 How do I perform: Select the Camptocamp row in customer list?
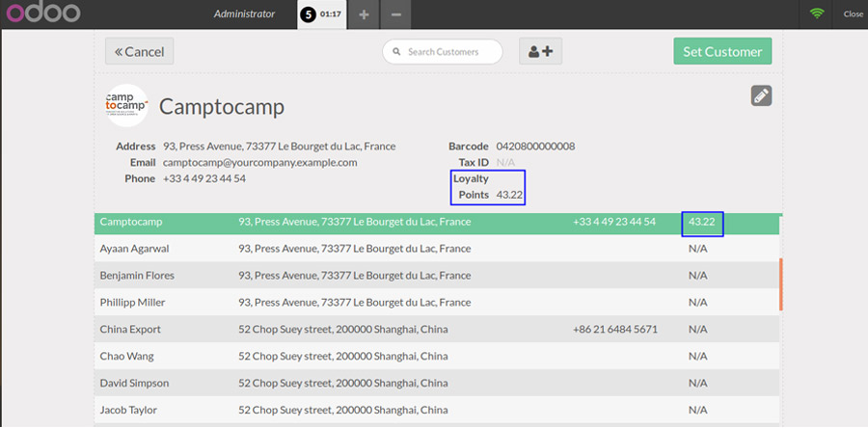pos(437,222)
